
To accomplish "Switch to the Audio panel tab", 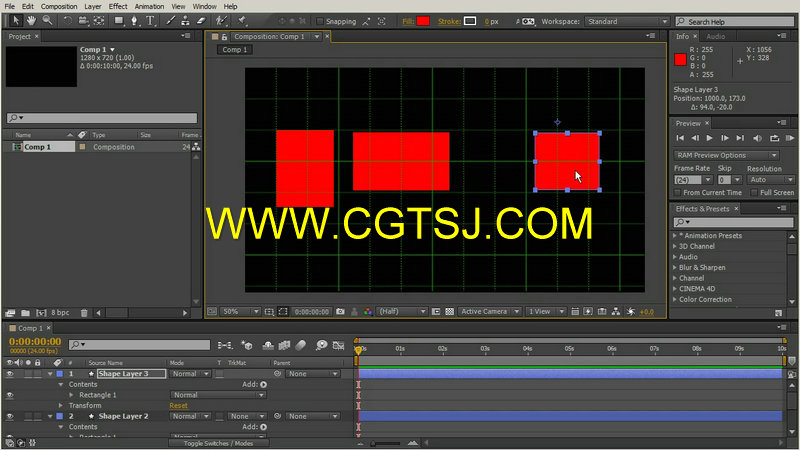I will click(x=715, y=36).
